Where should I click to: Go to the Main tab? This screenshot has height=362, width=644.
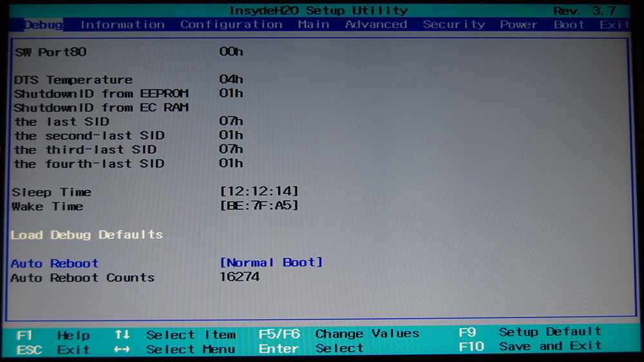pos(314,24)
